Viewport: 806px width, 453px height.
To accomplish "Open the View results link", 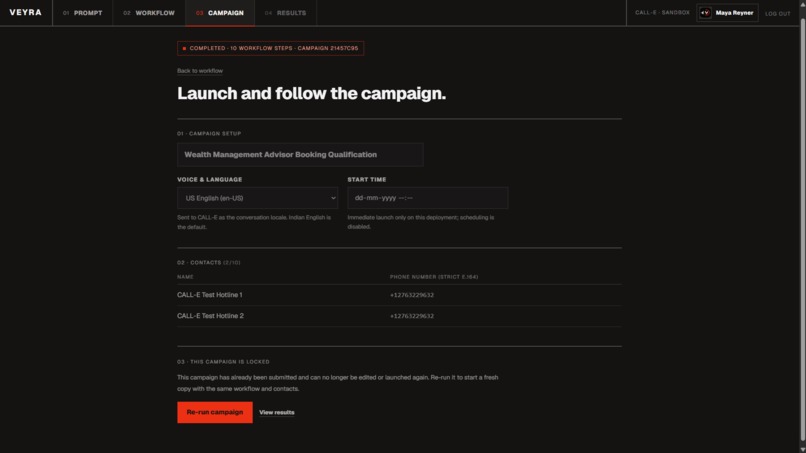I will (x=277, y=412).
